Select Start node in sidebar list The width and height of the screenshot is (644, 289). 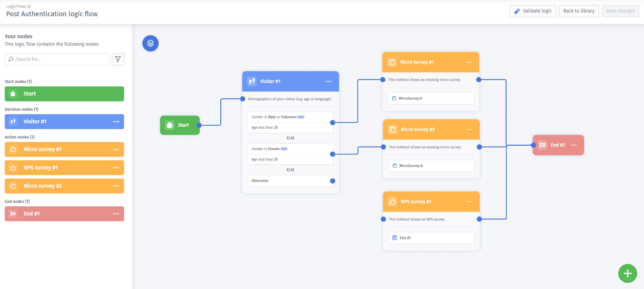click(64, 94)
